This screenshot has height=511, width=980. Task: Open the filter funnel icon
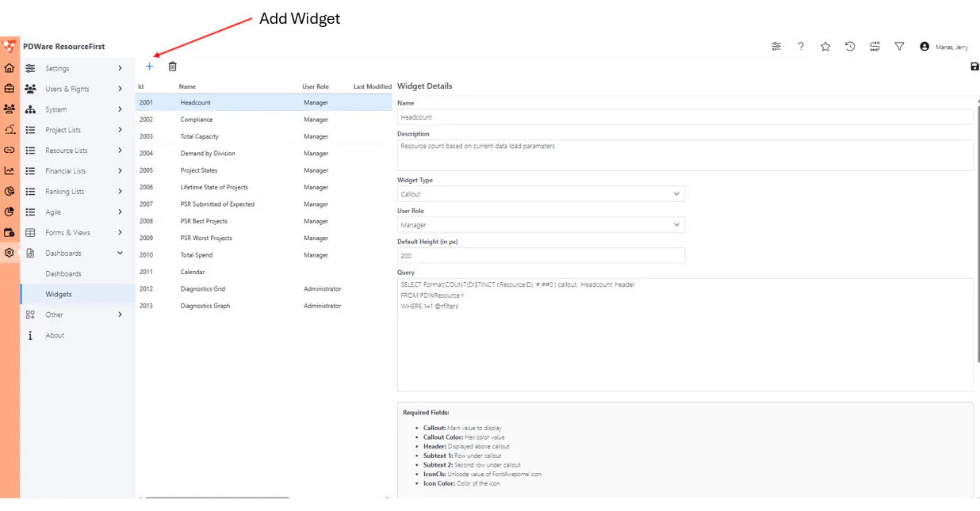tap(899, 47)
